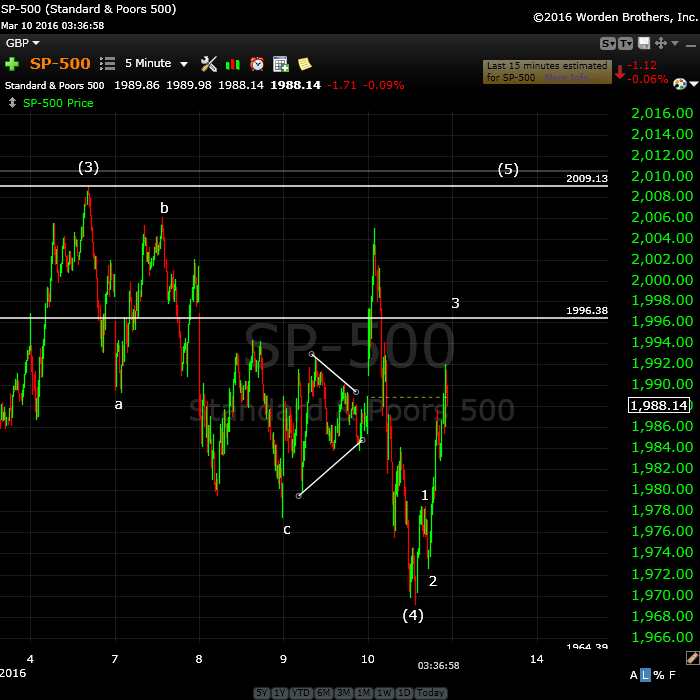Expand the gray arrow next to move icon
This screenshot has height=700, width=700.
point(675,43)
